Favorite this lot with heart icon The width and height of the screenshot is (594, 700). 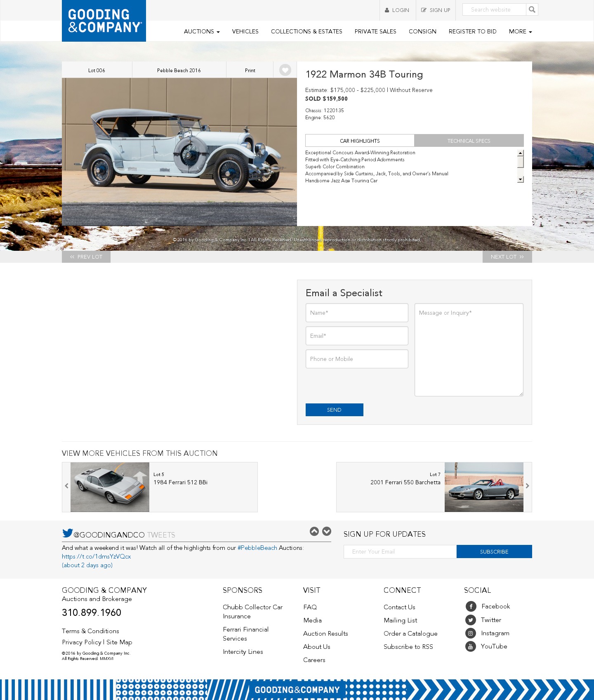click(285, 70)
